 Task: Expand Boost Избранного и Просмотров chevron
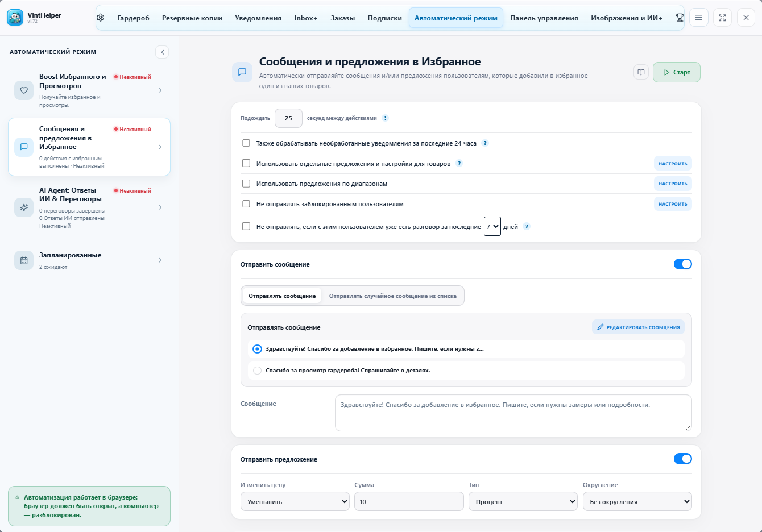(x=160, y=90)
